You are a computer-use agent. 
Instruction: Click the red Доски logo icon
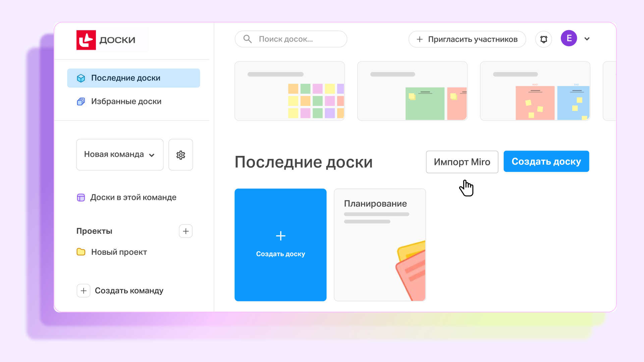pyautogui.click(x=86, y=40)
